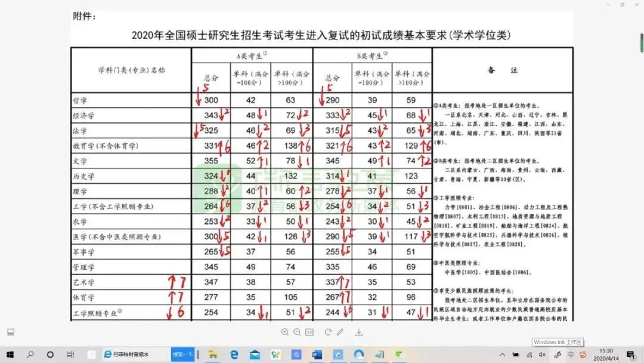Click the A类考生 header

coord(252,56)
